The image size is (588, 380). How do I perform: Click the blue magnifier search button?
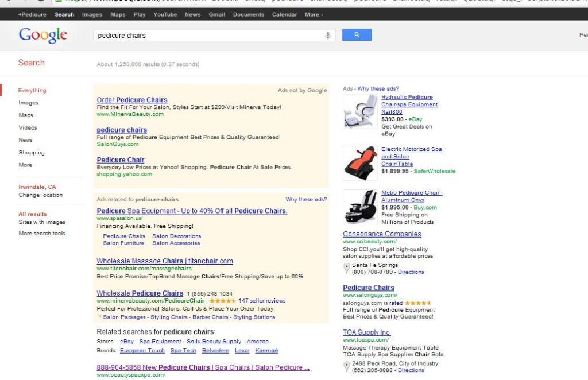point(357,35)
